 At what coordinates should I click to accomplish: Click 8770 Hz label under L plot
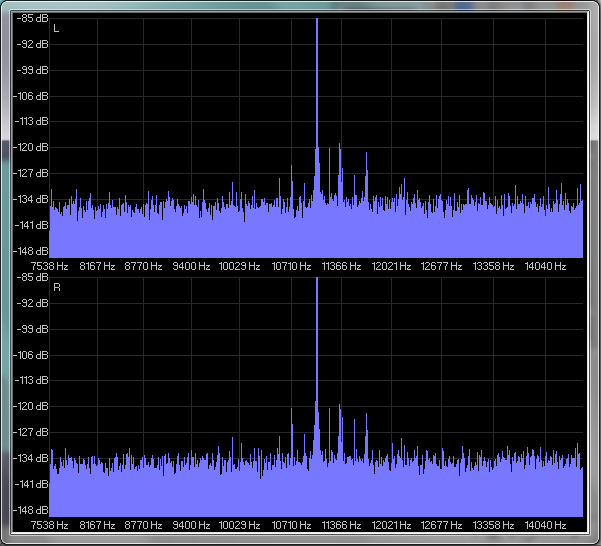pos(143,266)
